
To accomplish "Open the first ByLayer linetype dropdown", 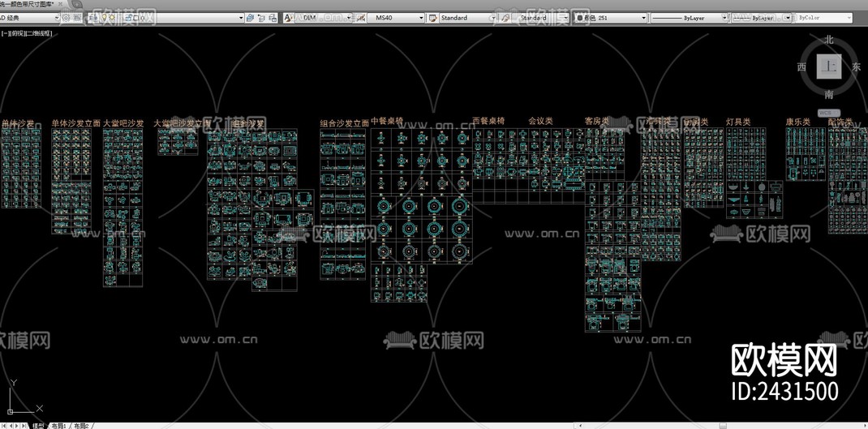I will [x=690, y=18].
